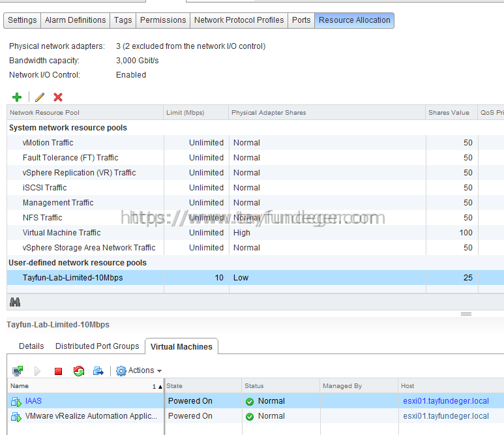Click the red Power Off icon
This screenshot has width=504, height=435.
coord(58,371)
